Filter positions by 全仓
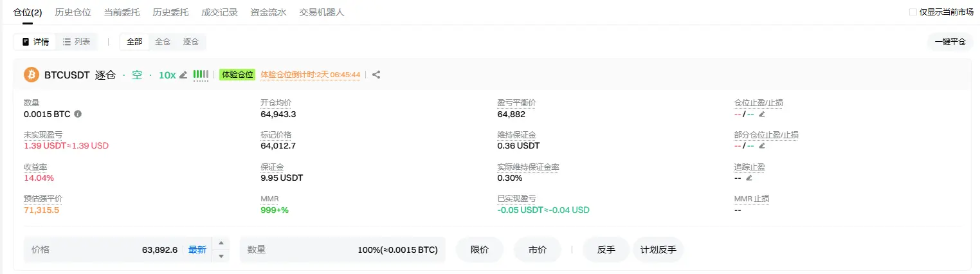The width and height of the screenshot is (980, 274). click(x=163, y=42)
